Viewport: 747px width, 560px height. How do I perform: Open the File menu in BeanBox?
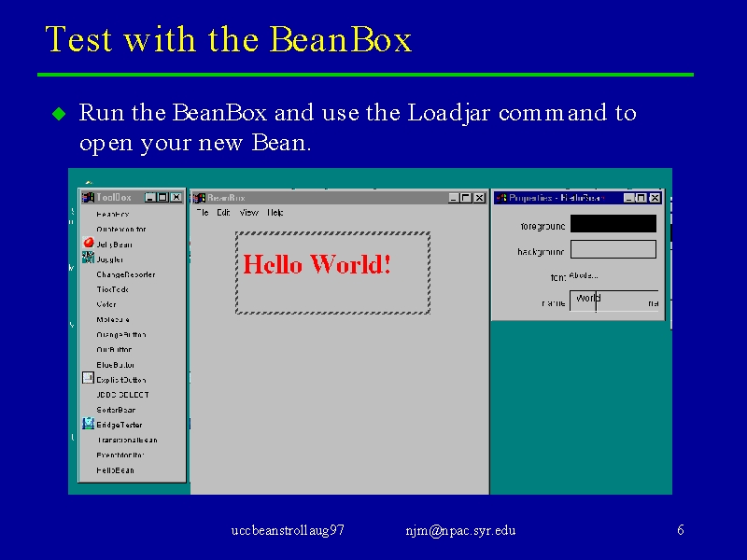click(203, 213)
